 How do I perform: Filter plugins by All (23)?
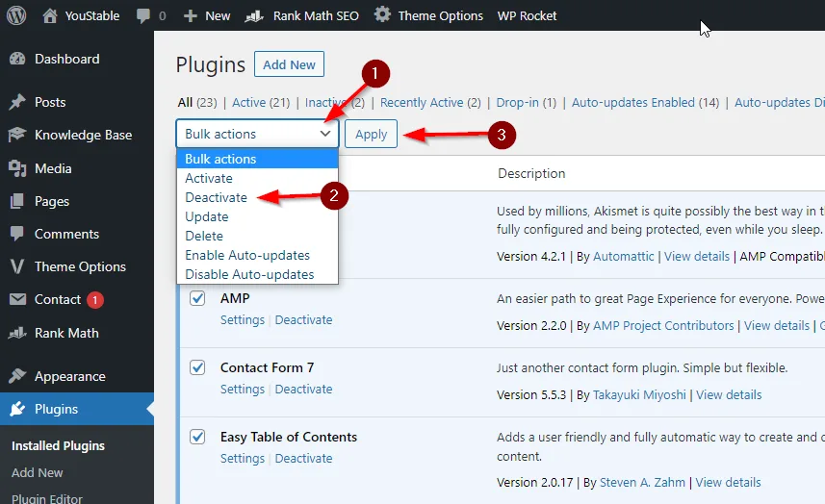197,103
